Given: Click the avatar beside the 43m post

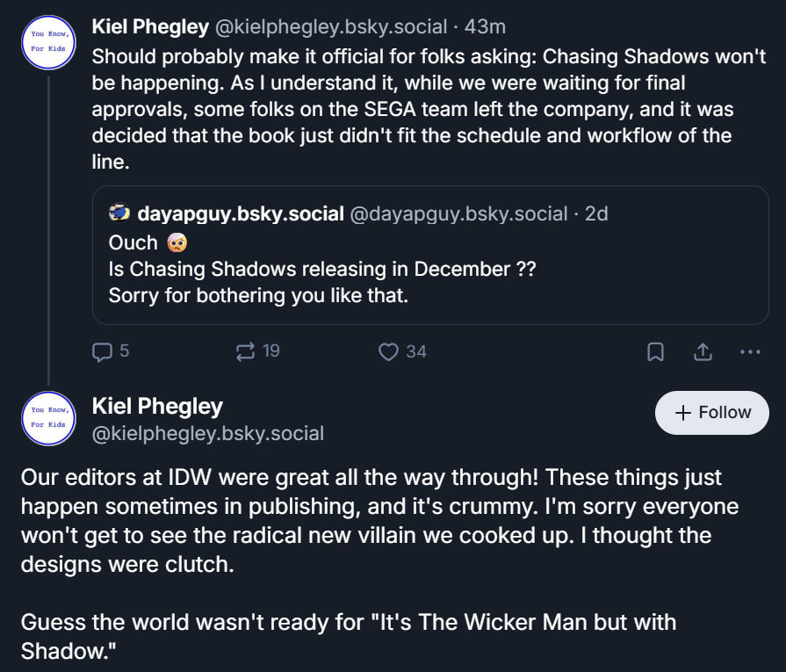Looking at the screenshot, I should point(49,40).
